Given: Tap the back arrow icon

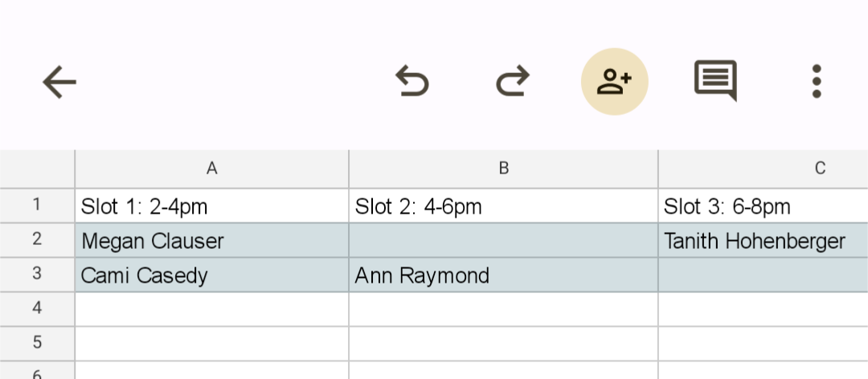Looking at the screenshot, I should [59, 82].
